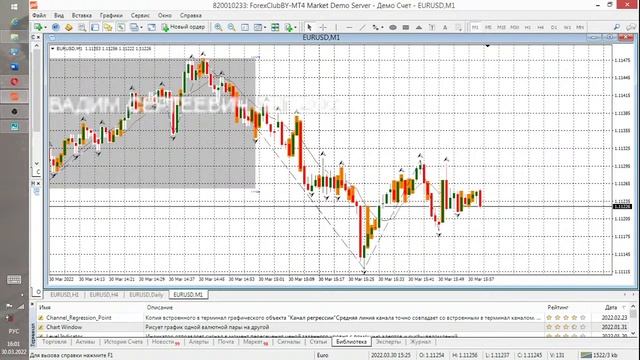The width and height of the screenshot is (640, 360).
Task: Select the Chart Window library row
Action: 333,327
